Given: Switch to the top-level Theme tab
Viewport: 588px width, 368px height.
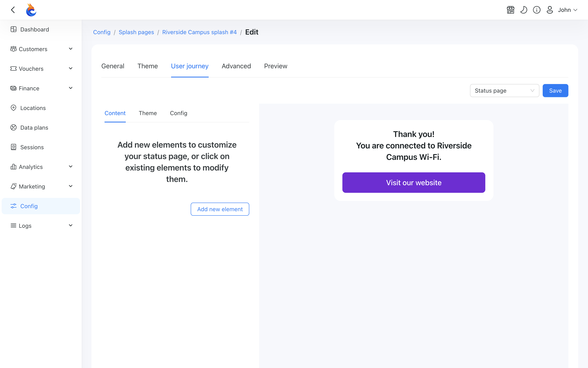Looking at the screenshot, I should pyautogui.click(x=147, y=66).
